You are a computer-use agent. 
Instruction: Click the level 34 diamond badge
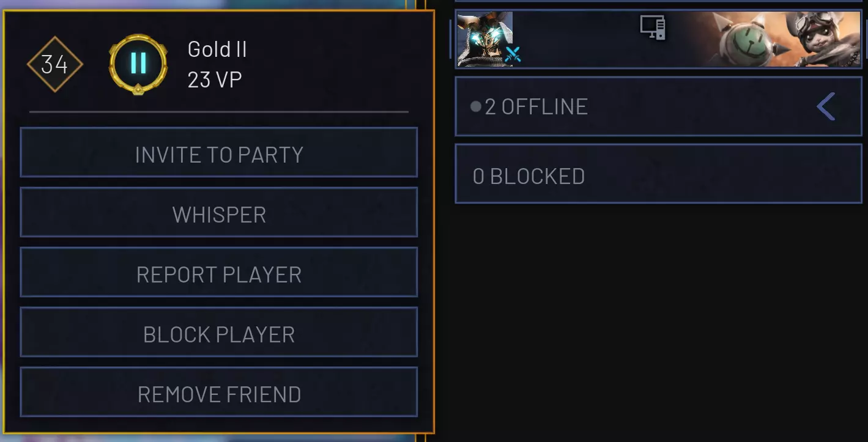pos(55,64)
